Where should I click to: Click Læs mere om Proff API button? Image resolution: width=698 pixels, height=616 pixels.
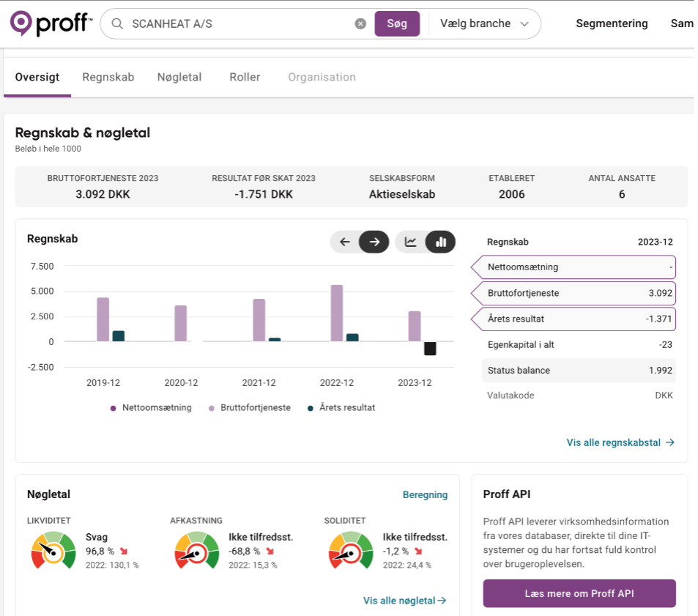pyautogui.click(x=579, y=593)
